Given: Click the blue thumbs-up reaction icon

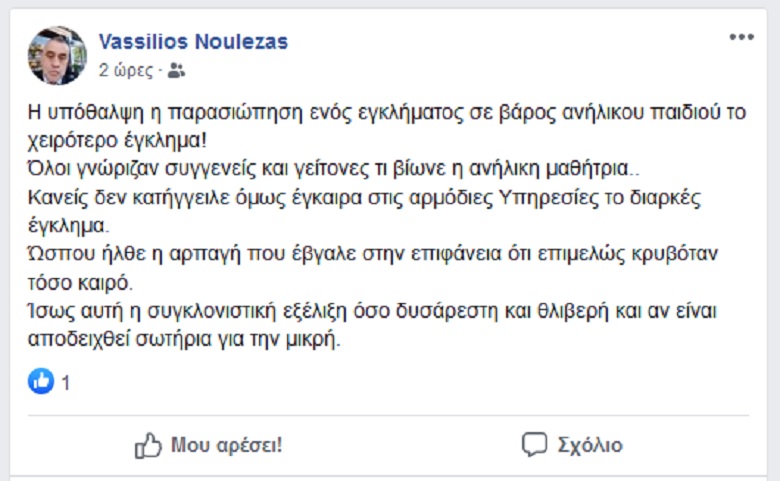Looking at the screenshot, I should tap(41, 382).
